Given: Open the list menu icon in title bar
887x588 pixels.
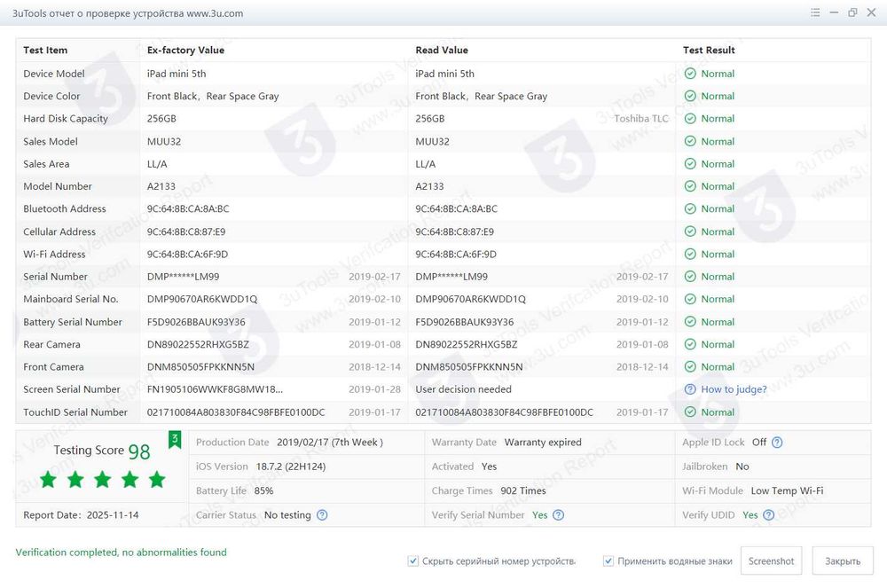Looking at the screenshot, I should pos(815,12).
